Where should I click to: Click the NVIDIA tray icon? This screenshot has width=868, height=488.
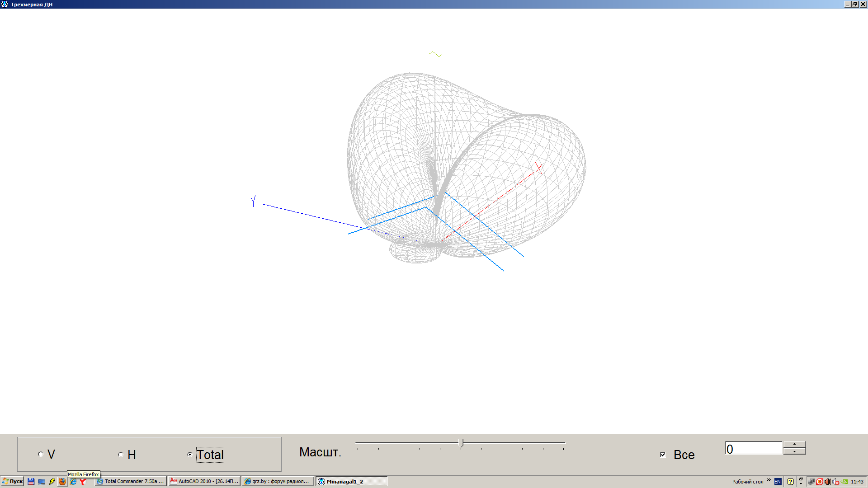844,482
